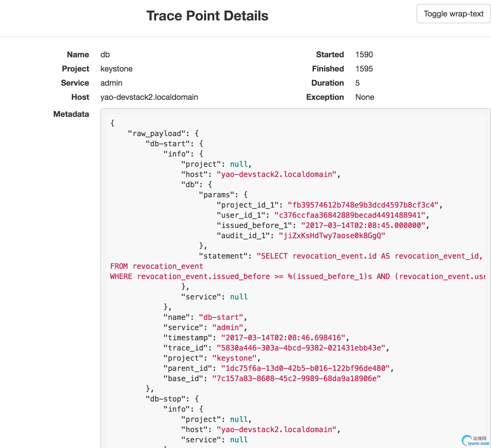Click the user_id_1 value string

350,215
